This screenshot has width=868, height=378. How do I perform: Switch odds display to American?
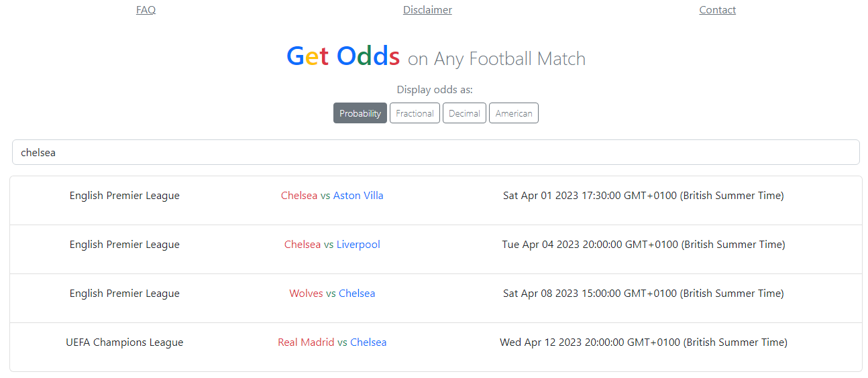[513, 113]
